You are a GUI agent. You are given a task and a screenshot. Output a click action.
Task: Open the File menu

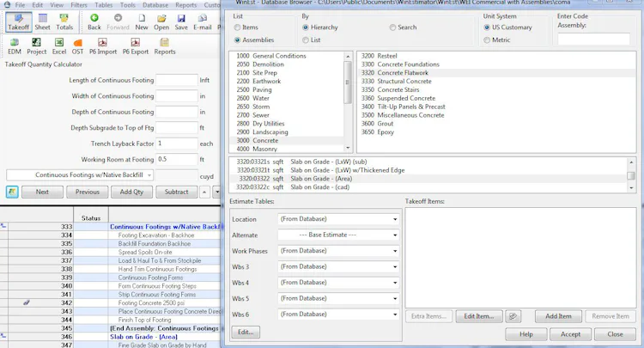[x=20, y=5]
